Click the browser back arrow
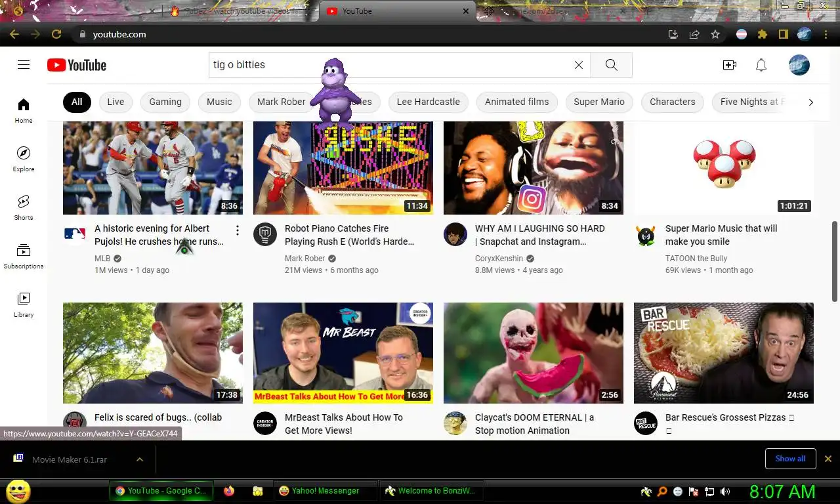 tap(14, 34)
